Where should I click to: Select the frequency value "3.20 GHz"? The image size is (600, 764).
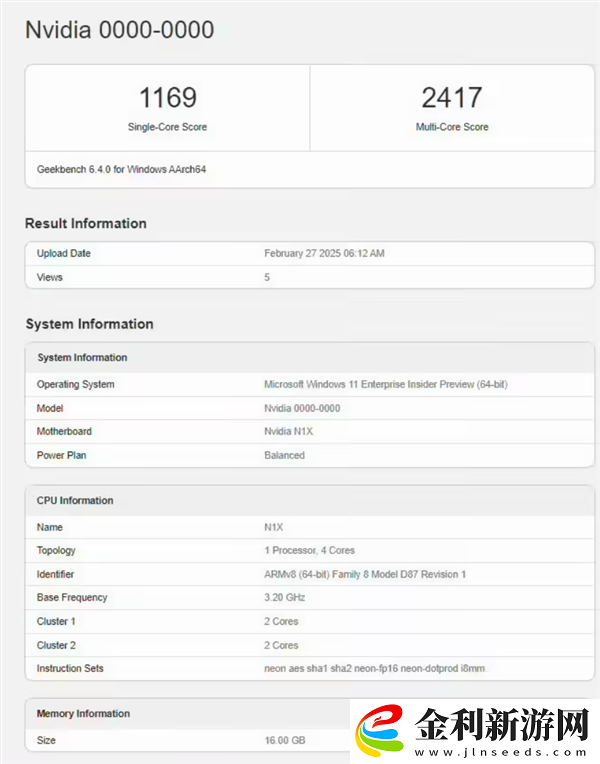click(x=285, y=597)
